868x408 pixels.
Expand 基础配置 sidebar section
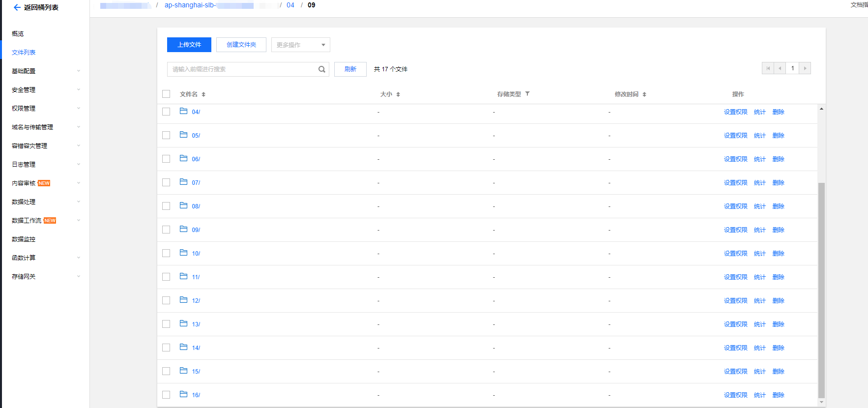tap(79, 71)
